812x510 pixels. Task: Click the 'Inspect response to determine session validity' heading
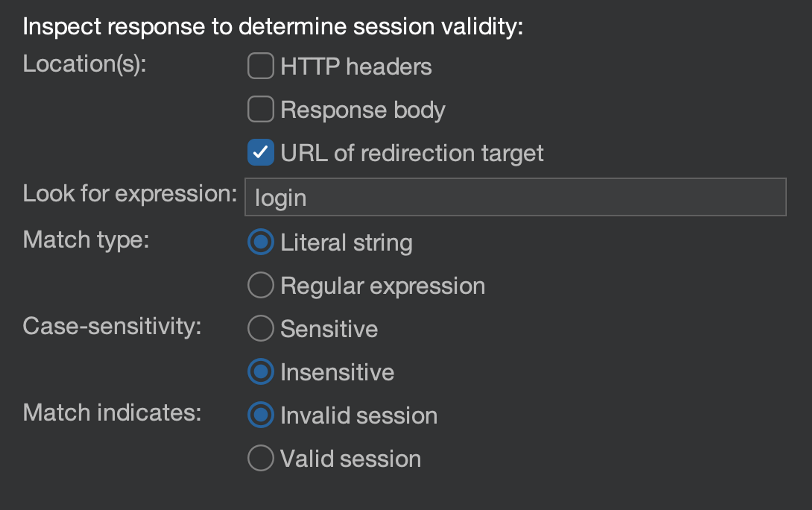pos(273,27)
